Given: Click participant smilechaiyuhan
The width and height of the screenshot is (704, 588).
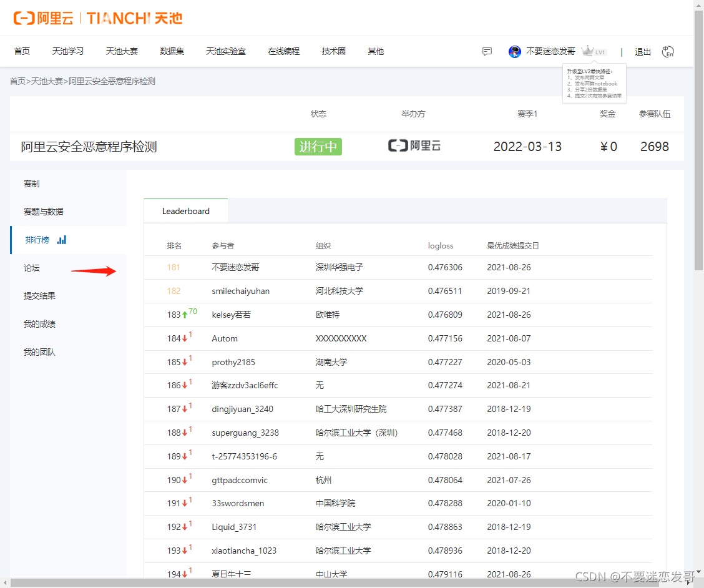Looking at the screenshot, I should click(x=241, y=291).
